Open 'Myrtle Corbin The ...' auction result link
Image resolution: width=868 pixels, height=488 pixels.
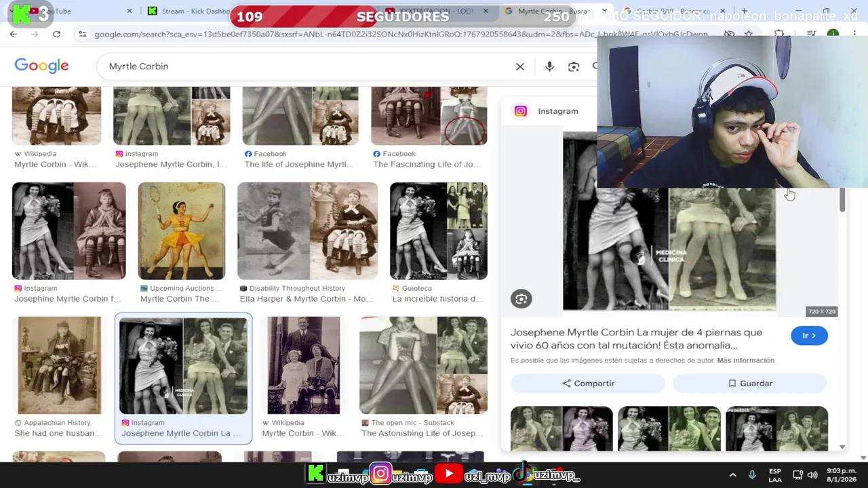click(x=180, y=299)
